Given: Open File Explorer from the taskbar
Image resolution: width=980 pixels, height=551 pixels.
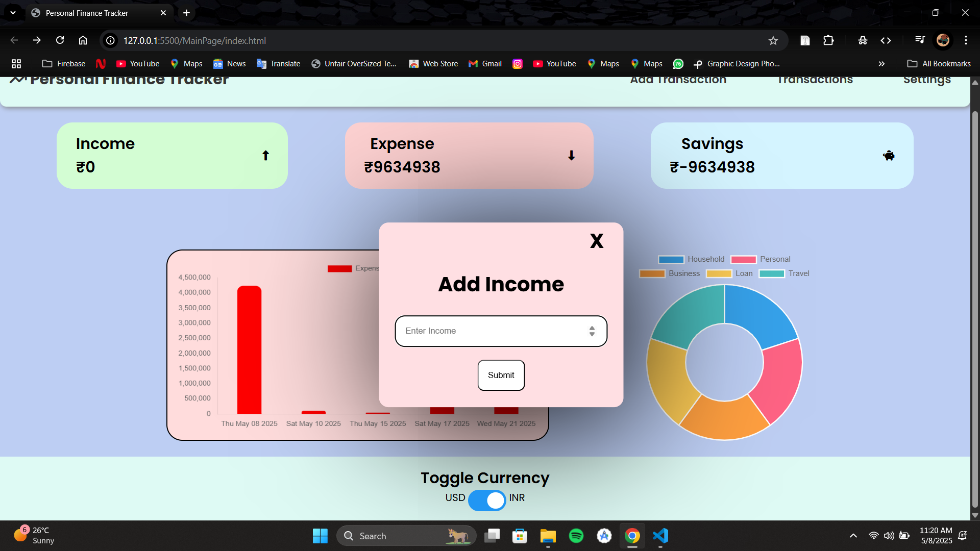Looking at the screenshot, I should click(x=548, y=536).
